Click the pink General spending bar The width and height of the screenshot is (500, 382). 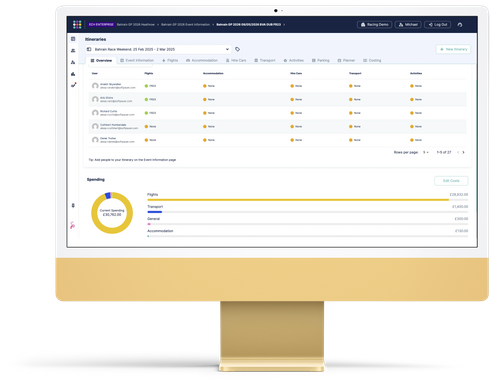pyautogui.click(x=149, y=224)
